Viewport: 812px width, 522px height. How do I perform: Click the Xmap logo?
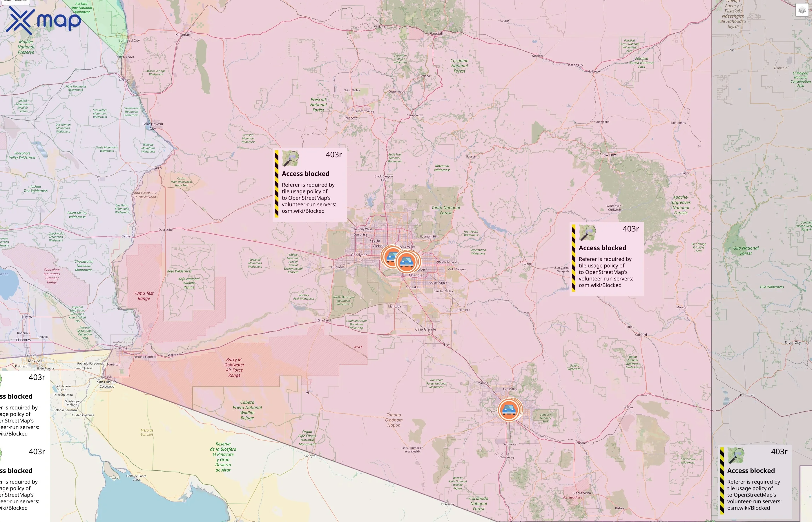43,20
